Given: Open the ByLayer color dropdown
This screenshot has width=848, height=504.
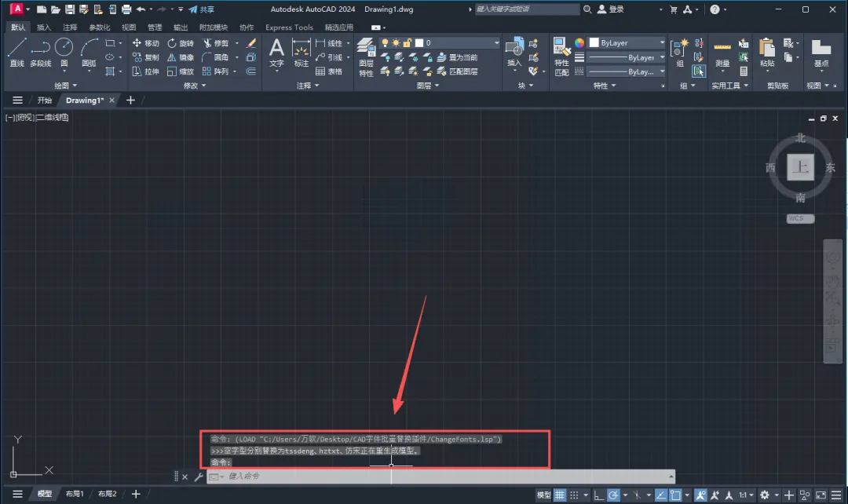Looking at the screenshot, I should (x=627, y=42).
